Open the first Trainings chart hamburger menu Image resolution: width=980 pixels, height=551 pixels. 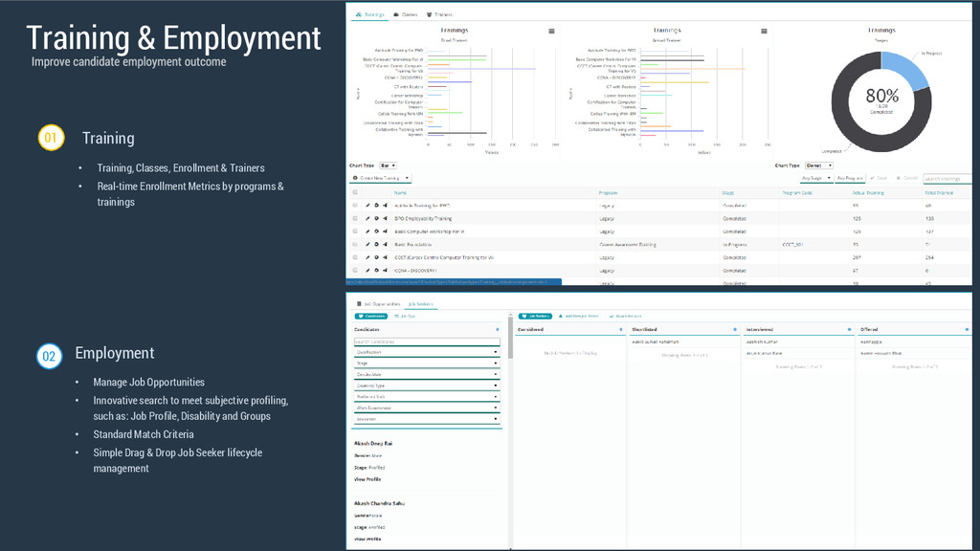tap(551, 31)
